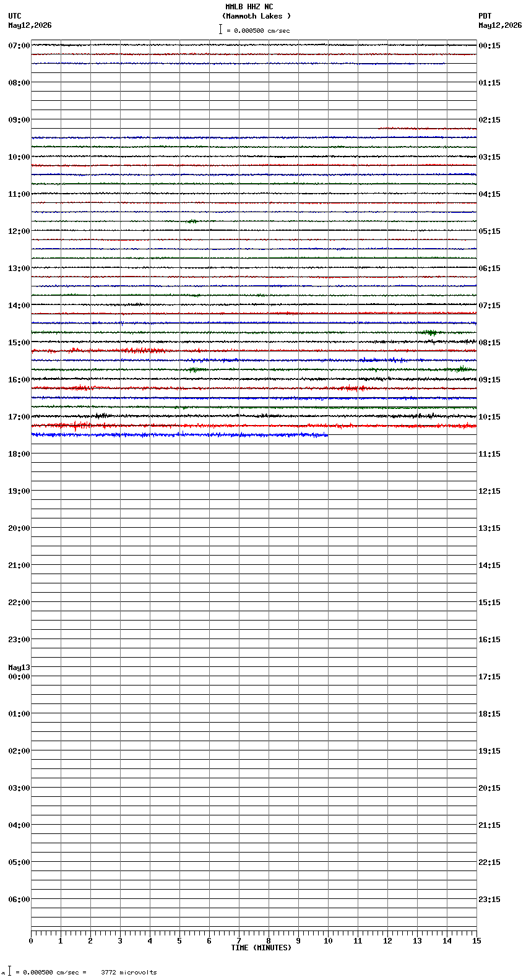Click the '00:15' PDT time label

coord(489,46)
